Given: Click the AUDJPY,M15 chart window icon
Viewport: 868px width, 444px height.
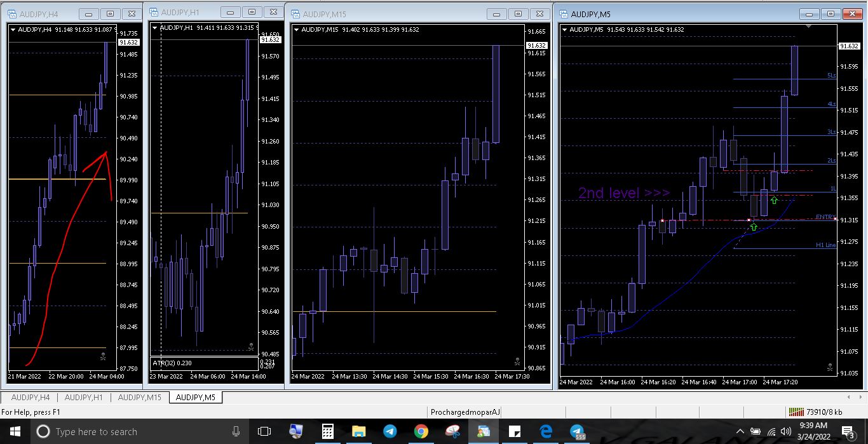Looking at the screenshot, I should pyautogui.click(x=295, y=14).
